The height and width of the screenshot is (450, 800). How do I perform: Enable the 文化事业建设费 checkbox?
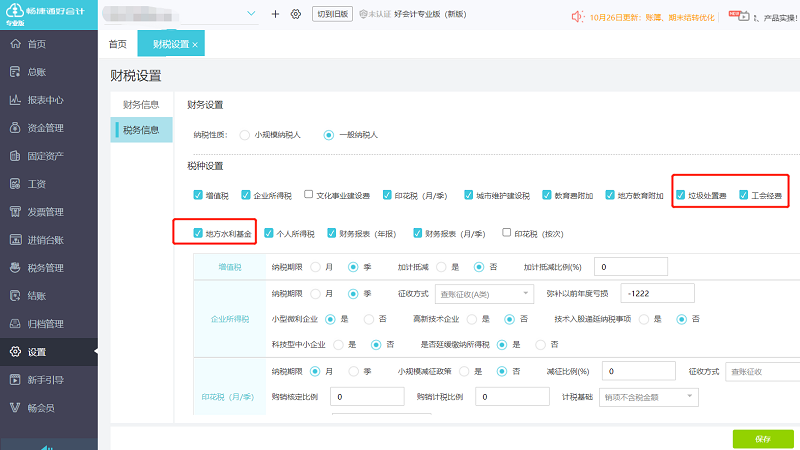tap(309, 195)
